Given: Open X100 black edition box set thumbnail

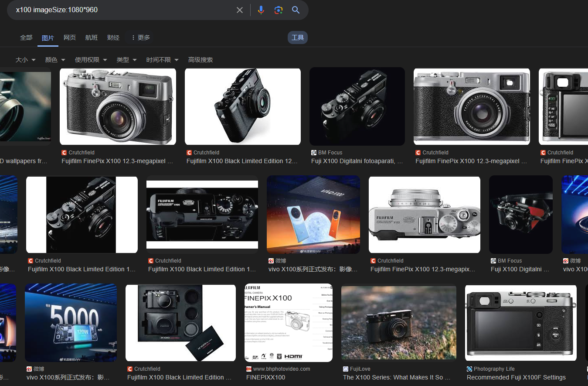Looking at the screenshot, I should (x=181, y=323).
